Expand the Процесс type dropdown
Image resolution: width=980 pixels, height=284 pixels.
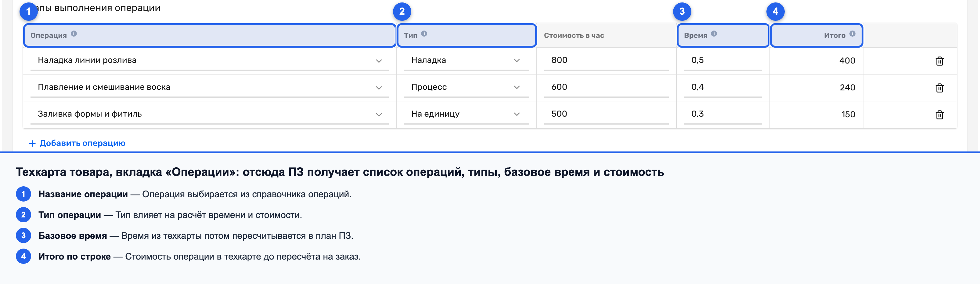(x=466, y=88)
